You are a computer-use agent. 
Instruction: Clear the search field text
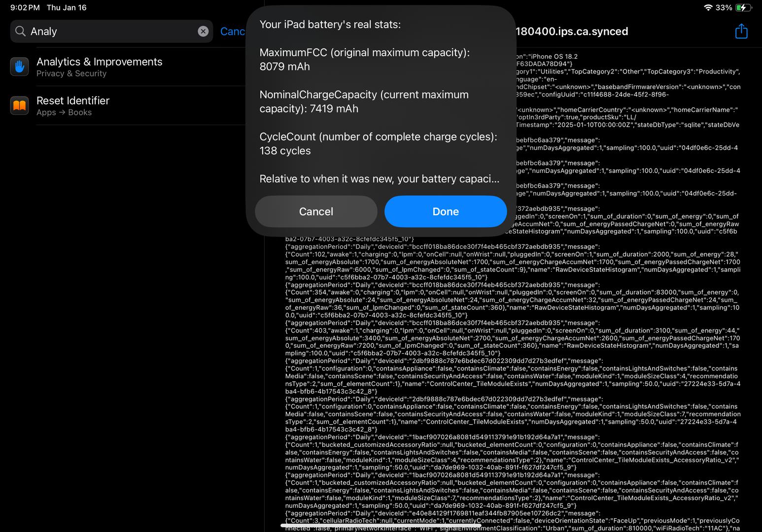click(x=203, y=32)
